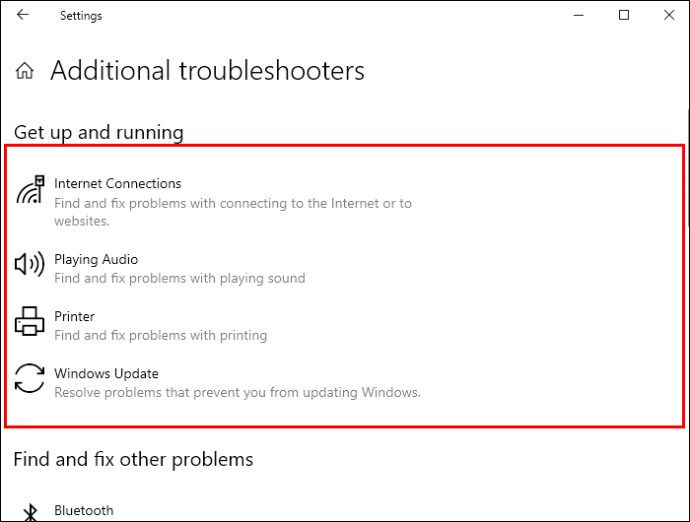
Task: Go back using the arrow icon
Action: tap(22, 15)
